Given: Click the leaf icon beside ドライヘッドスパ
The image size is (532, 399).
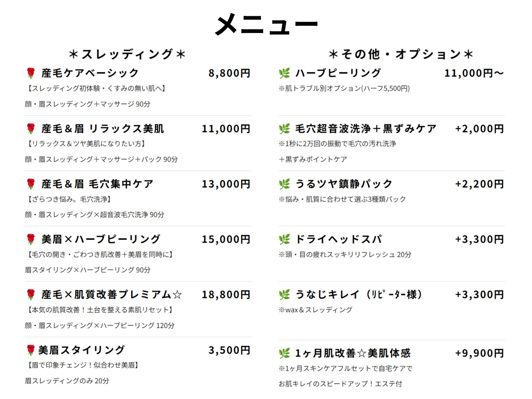Looking at the screenshot, I should coord(285,239).
